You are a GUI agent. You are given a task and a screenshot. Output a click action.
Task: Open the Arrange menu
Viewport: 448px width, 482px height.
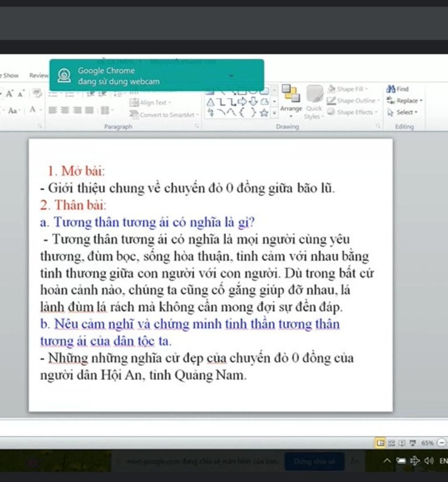pyautogui.click(x=291, y=101)
